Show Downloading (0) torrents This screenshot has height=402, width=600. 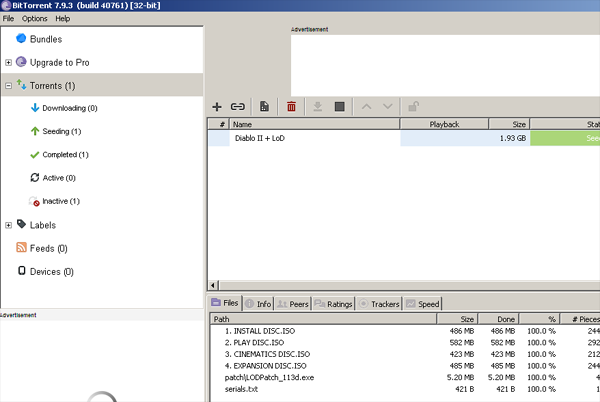click(x=70, y=108)
